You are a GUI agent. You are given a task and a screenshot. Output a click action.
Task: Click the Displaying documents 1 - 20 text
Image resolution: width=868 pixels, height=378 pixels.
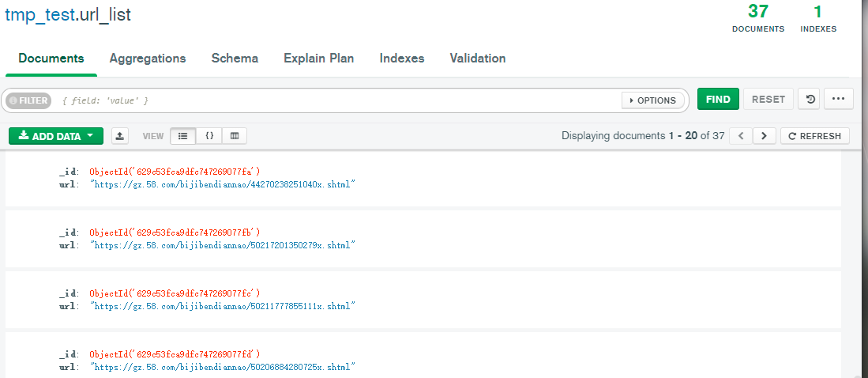pyautogui.click(x=643, y=136)
